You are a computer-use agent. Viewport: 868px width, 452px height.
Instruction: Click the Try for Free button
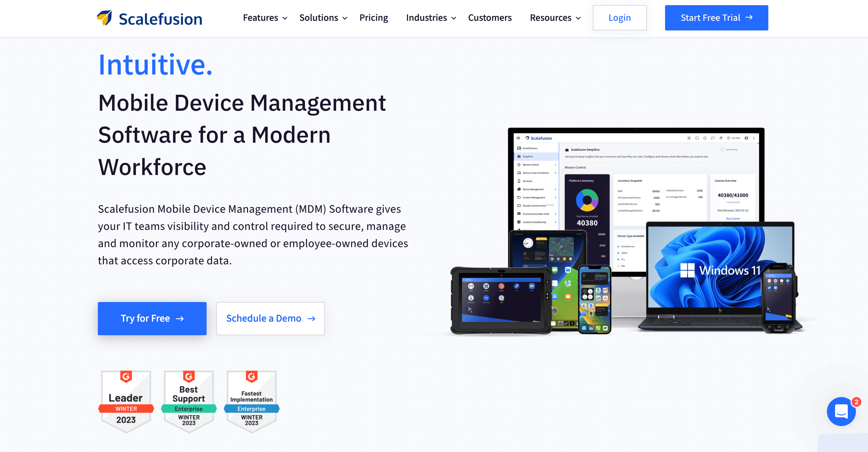point(152,318)
